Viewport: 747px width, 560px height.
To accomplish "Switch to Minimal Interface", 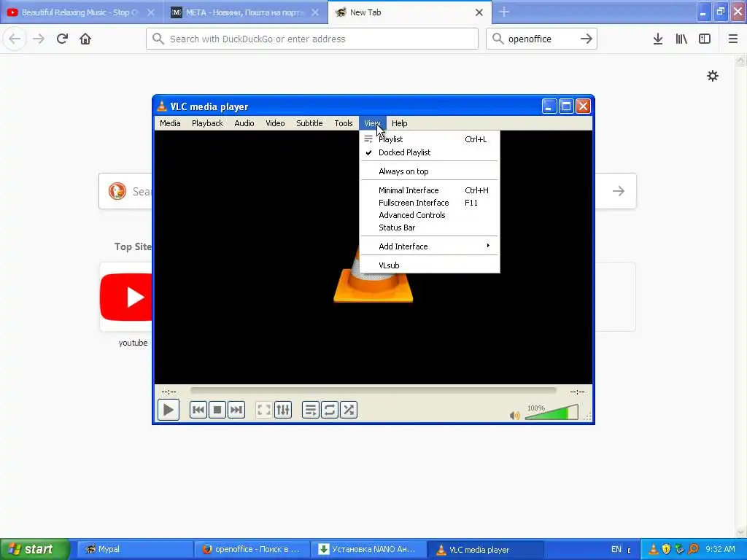I will point(430,190).
